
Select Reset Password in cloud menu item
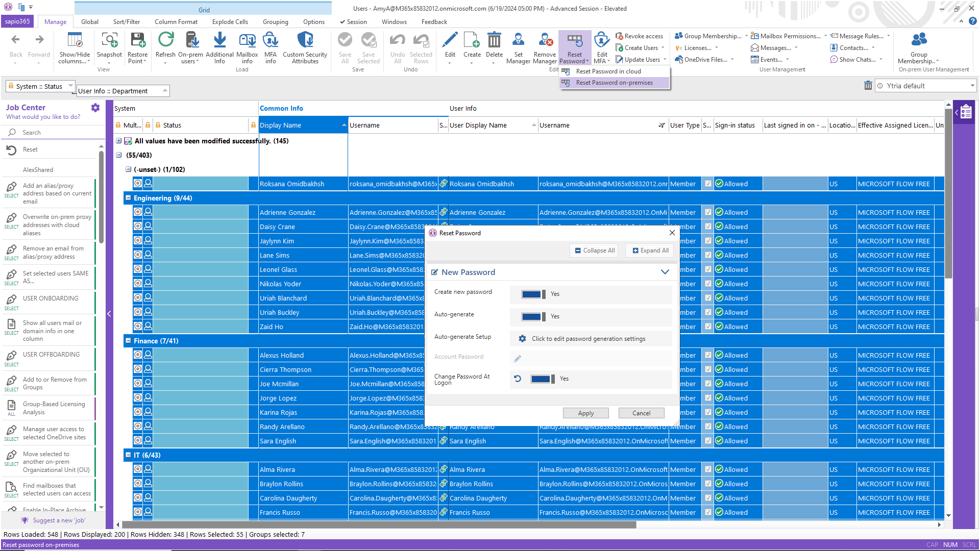[608, 71]
